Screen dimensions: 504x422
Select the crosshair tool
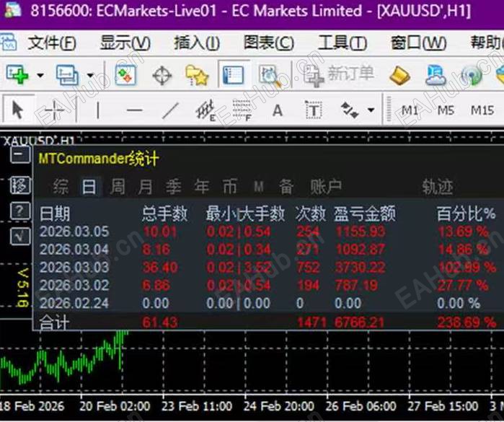tap(54, 110)
